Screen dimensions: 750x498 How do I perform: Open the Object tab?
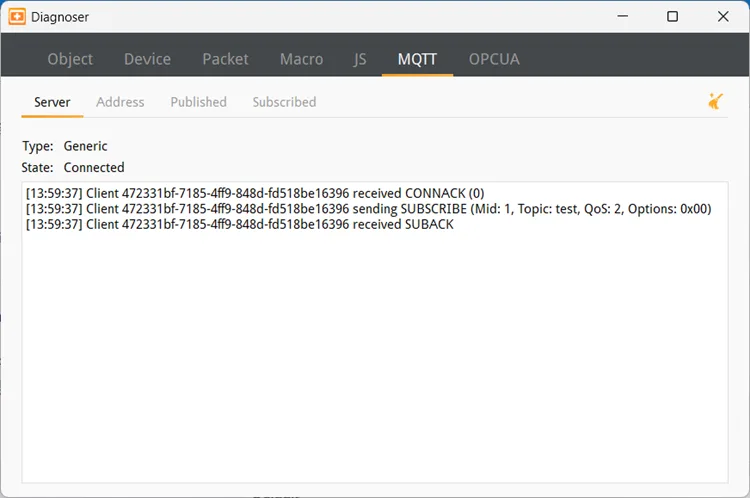click(x=70, y=59)
